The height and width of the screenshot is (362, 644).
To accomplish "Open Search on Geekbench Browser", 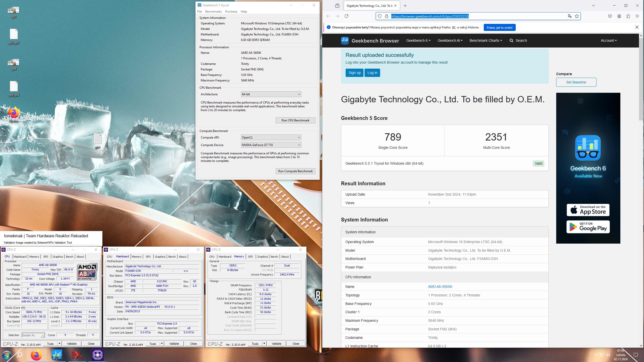I will click(518, 40).
